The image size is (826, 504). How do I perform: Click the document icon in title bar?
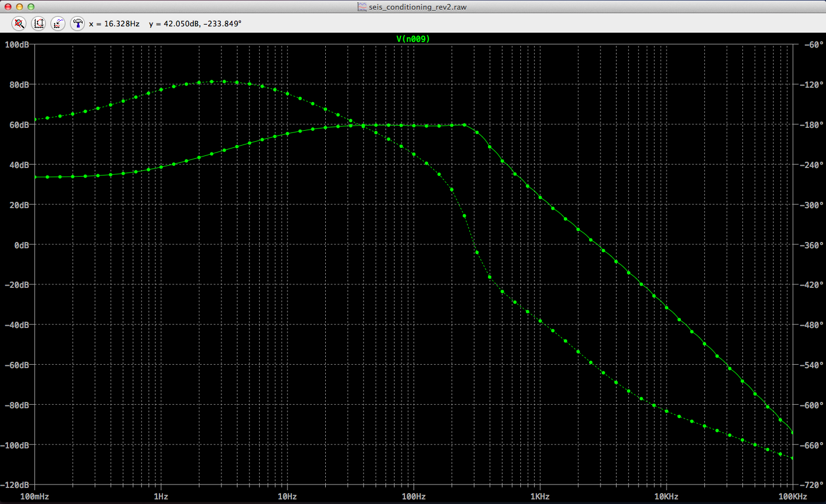tap(362, 7)
